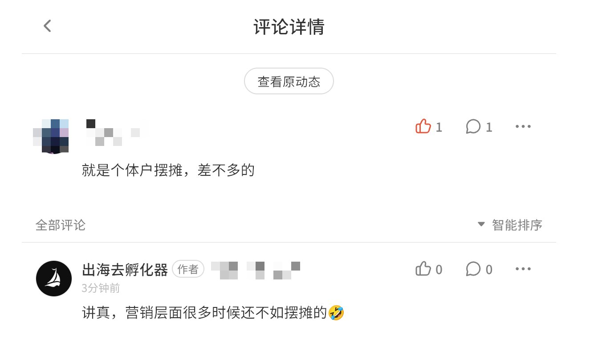
Task: Click the blurred badges beside the 作者 tag
Action: point(255,270)
